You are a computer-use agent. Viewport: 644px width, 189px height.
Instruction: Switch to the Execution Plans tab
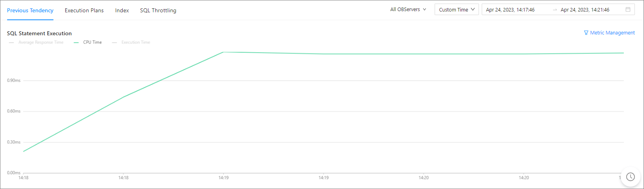click(x=84, y=10)
